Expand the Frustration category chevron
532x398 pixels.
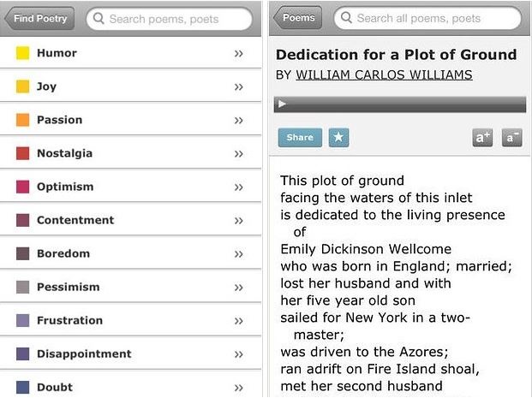tap(239, 320)
